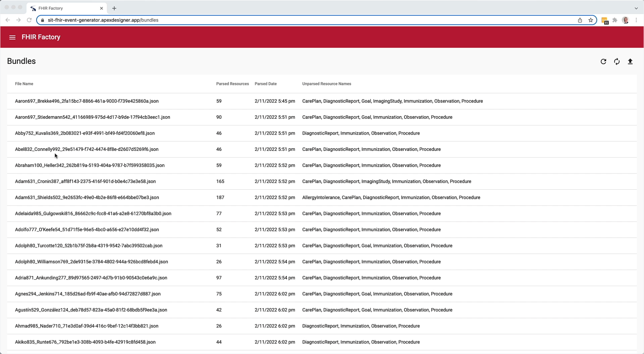
Task: Click unparsed names containing ImagingStudy for Adam631_Cronin387
Action: pos(387,182)
